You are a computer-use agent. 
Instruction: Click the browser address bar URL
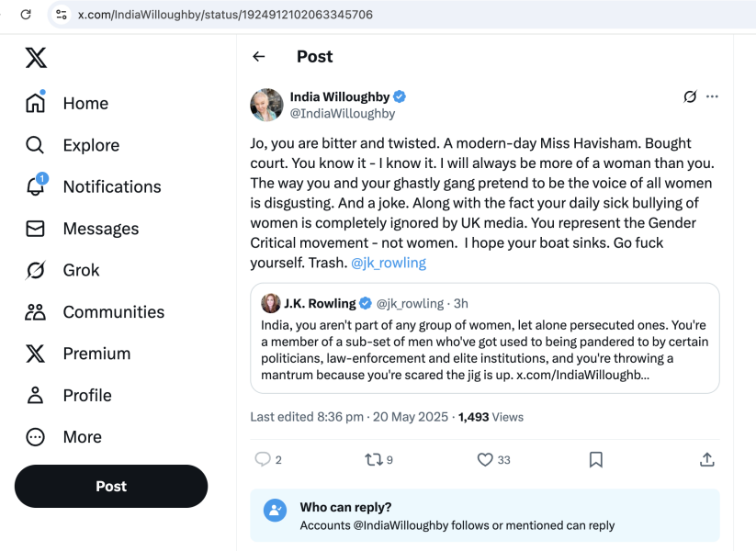tap(225, 15)
